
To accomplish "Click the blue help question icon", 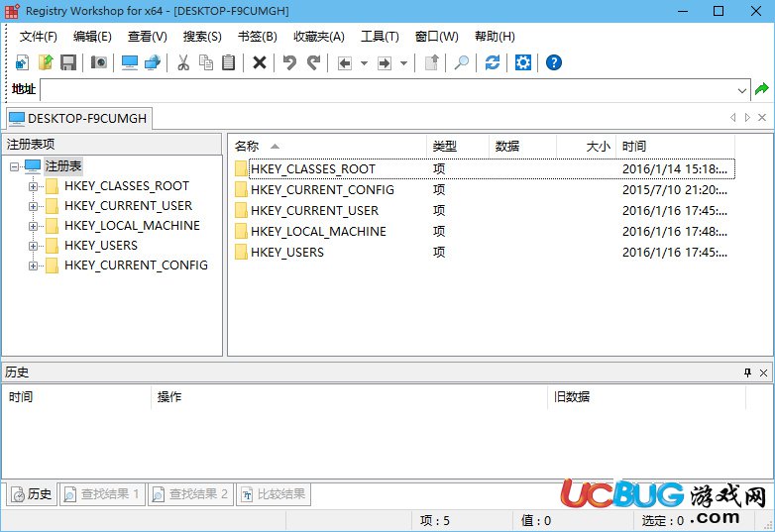I will coord(554,62).
